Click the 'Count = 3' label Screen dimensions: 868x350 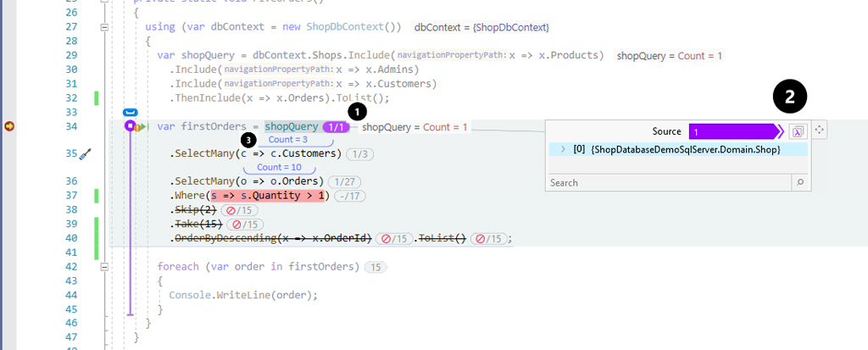[288, 140]
